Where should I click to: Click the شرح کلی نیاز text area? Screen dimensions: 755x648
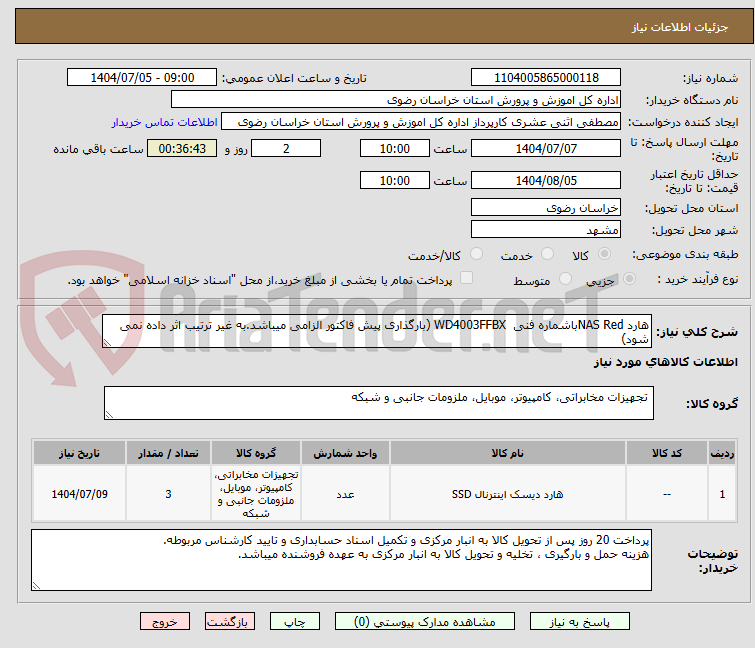(x=377, y=331)
